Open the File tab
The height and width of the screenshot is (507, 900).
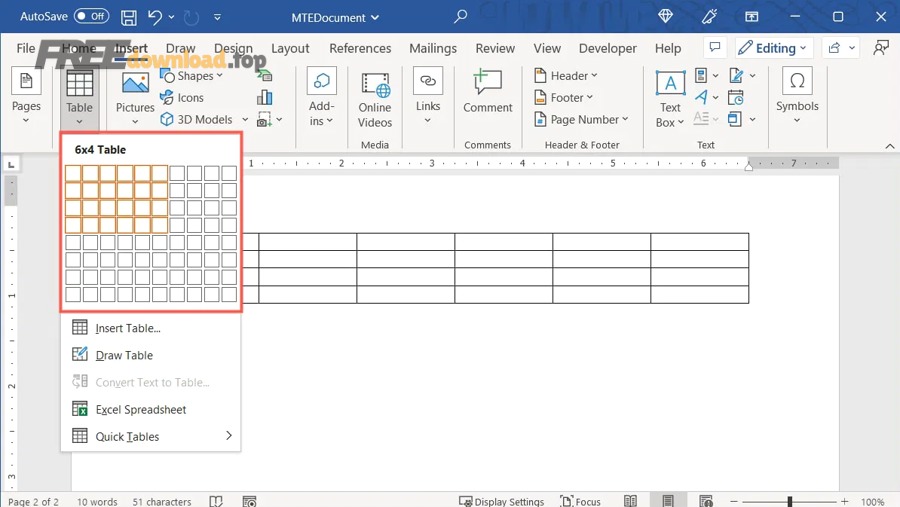click(x=25, y=48)
